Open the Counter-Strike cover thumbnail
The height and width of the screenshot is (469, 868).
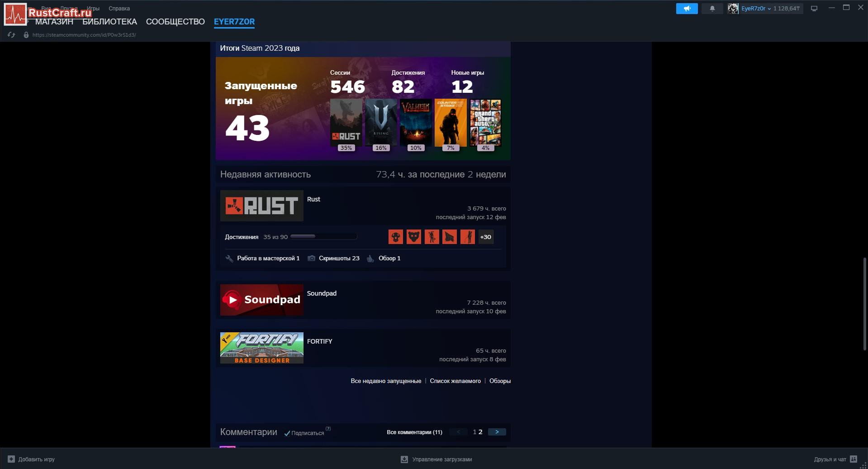coord(451,123)
